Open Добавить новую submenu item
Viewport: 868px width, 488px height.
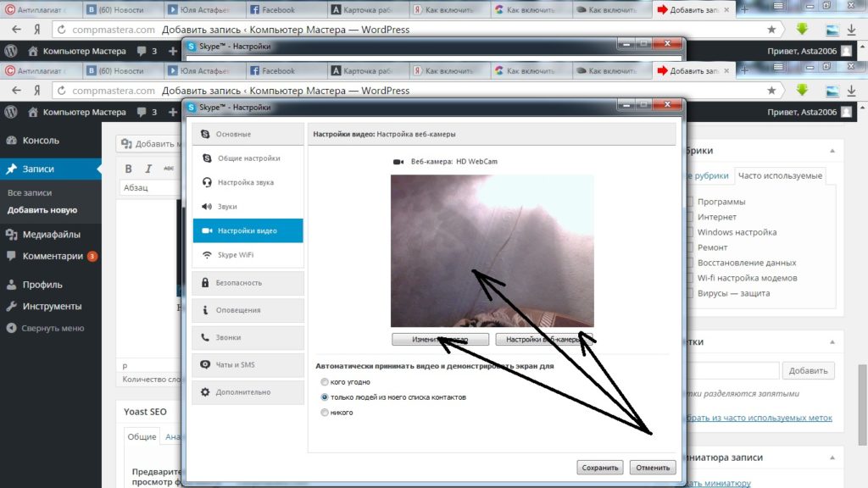click(42, 210)
